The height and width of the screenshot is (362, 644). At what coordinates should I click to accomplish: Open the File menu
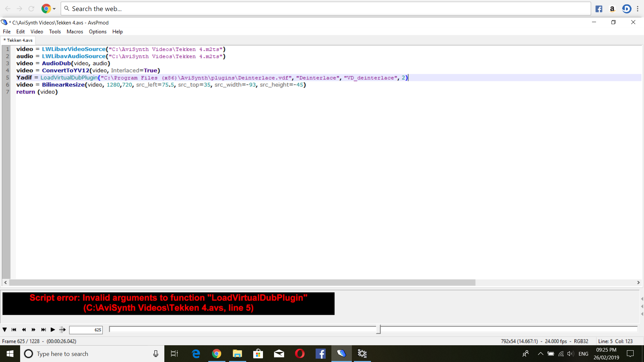7,32
